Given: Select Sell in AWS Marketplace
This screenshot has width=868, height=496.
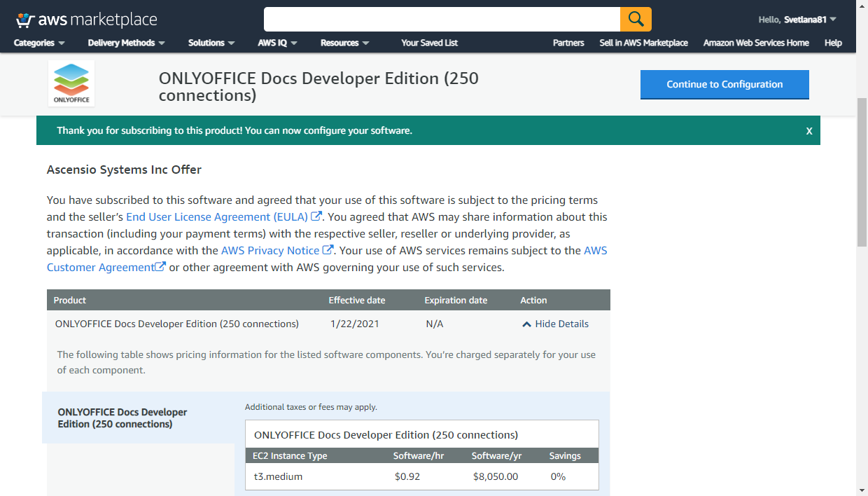Looking at the screenshot, I should coord(643,43).
